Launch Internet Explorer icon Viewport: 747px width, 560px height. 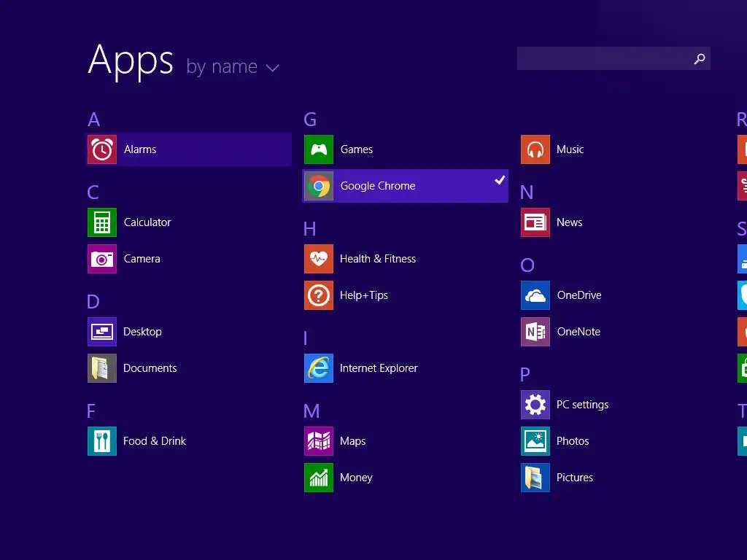tap(319, 368)
